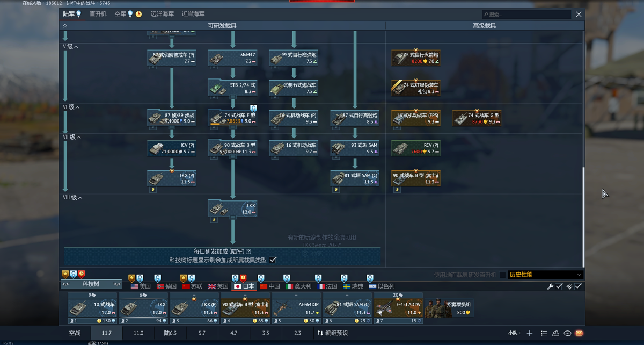Select the 陆军 tab
644x345 pixels.
coord(72,14)
